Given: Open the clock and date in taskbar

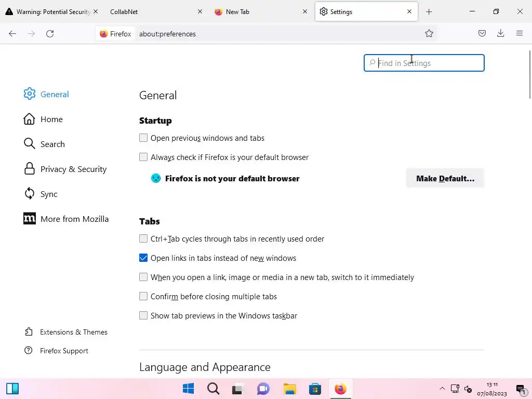Looking at the screenshot, I should pos(491,389).
